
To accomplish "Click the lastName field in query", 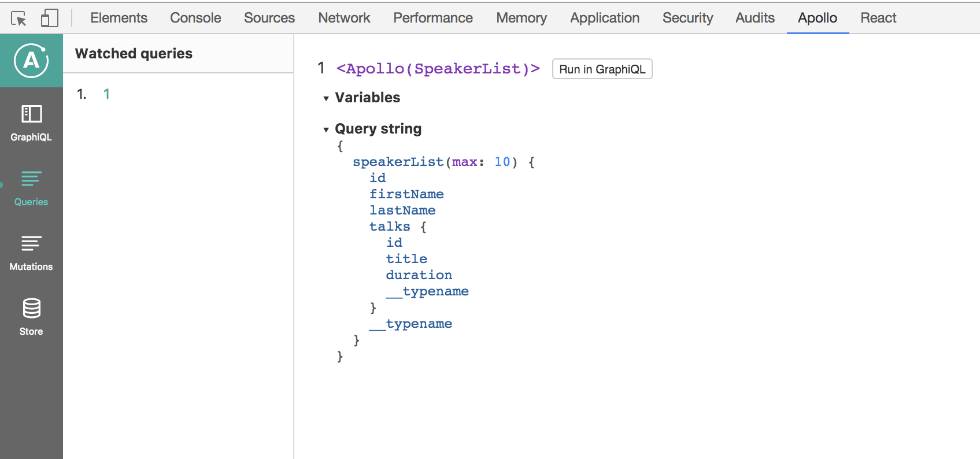I will [x=402, y=210].
